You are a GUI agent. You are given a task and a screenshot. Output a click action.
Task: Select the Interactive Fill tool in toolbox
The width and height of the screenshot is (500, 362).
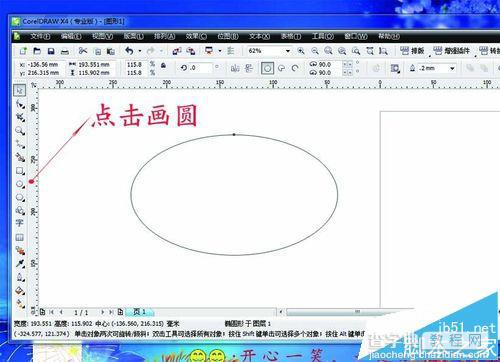[20, 304]
